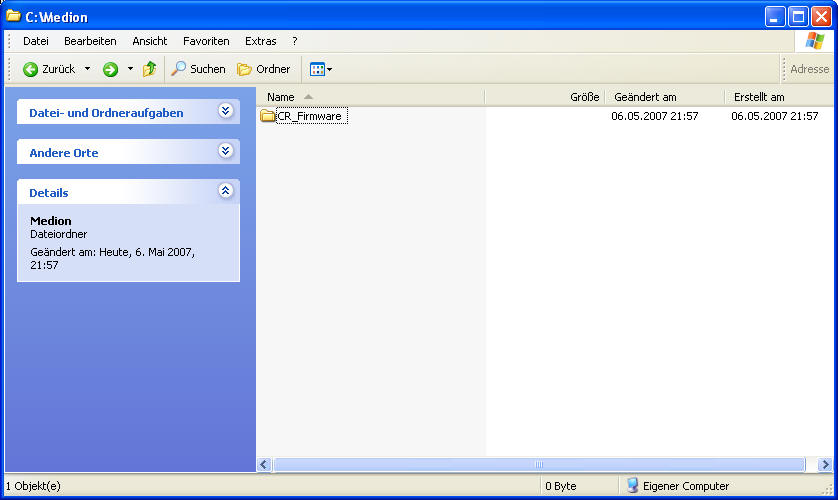This screenshot has height=500, width=838.
Task: Collapse the Details panel
Action: [226, 191]
